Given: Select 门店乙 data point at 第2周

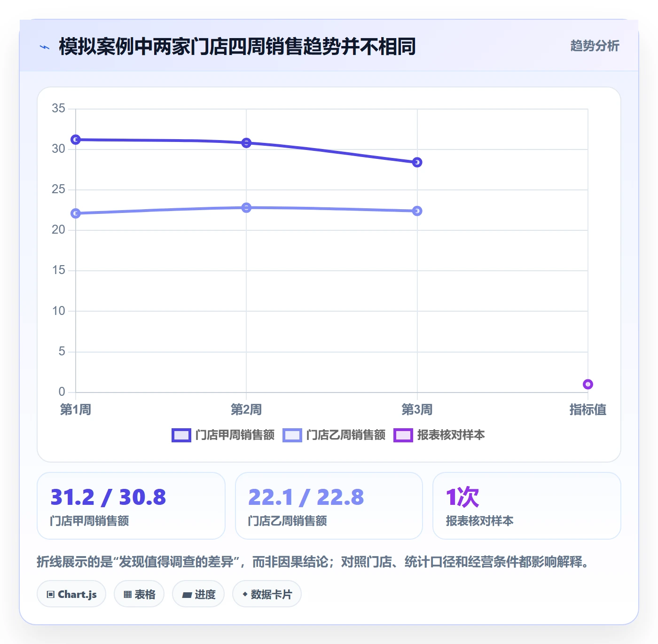Looking at the screenshot, I should tap(246, 208).
